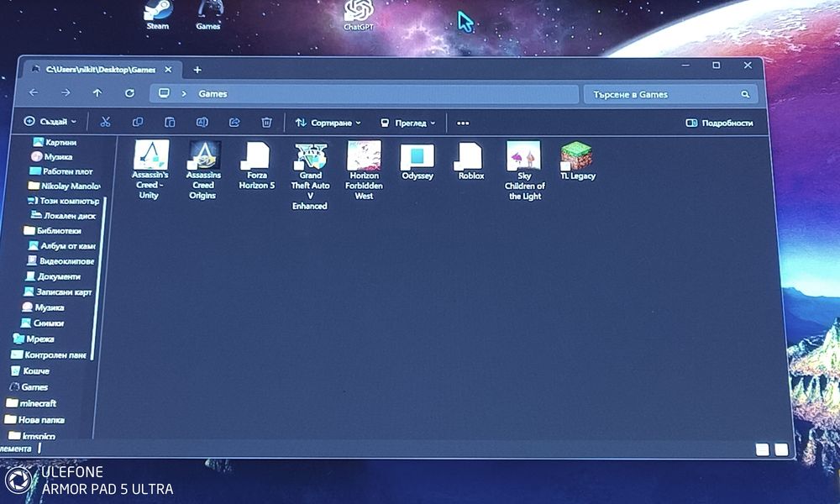The height and width of the screenshot is (504, 840).
Task: Open the Games desktop shortcut
Action: (x=208, y=15)
